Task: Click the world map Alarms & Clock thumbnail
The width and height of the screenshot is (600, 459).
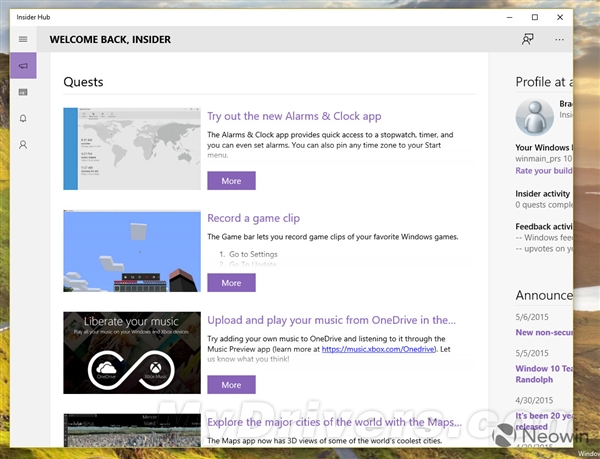Action: coord(128,148)
